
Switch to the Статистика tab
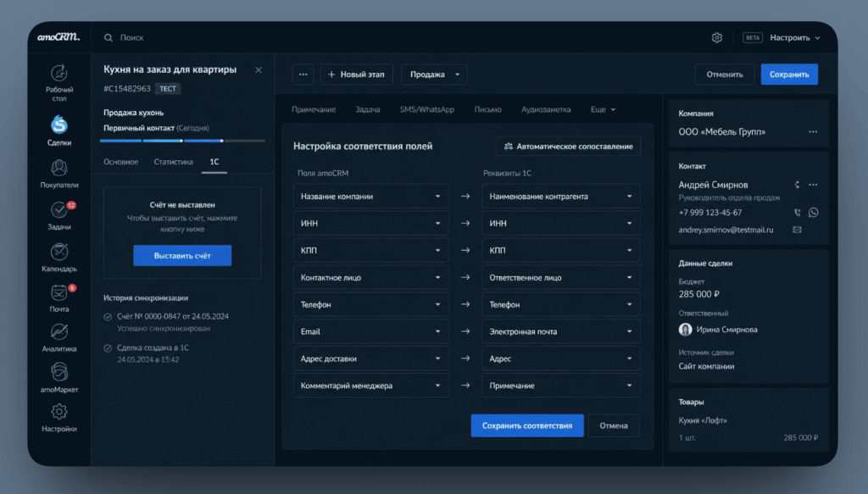[x=173, y=162]
